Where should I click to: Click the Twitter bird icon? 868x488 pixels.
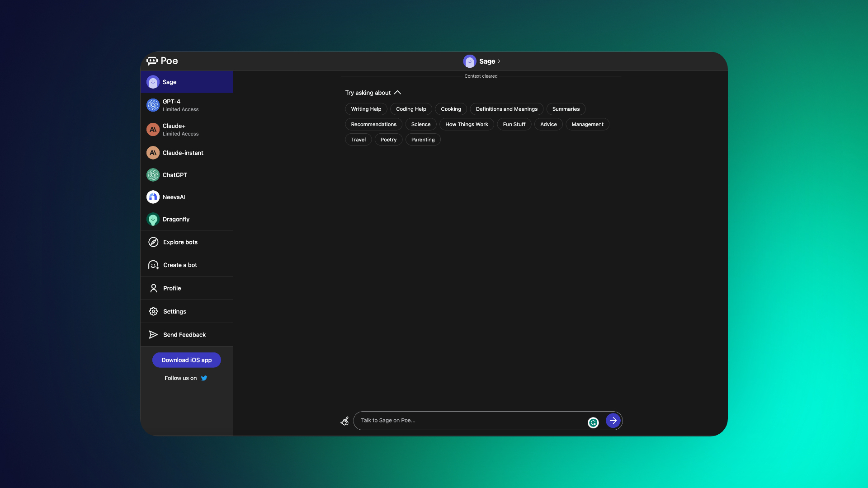tap(204, 378)
